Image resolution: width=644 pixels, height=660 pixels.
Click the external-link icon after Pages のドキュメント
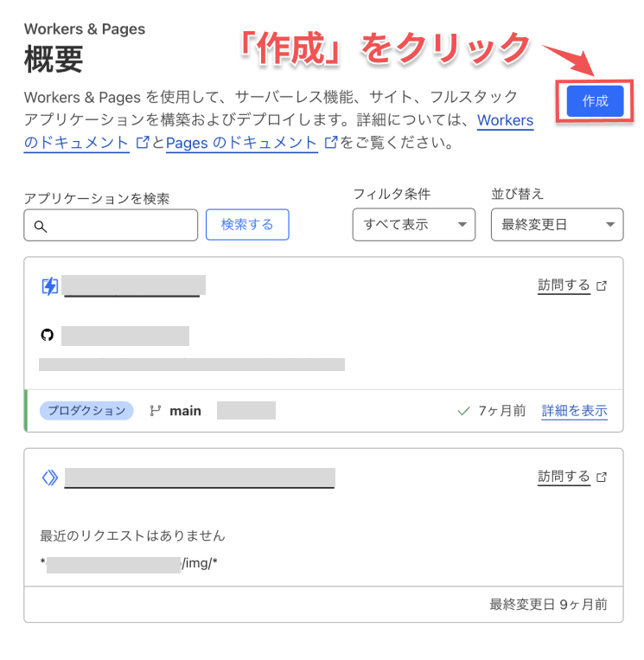click(x=331, y=142)
